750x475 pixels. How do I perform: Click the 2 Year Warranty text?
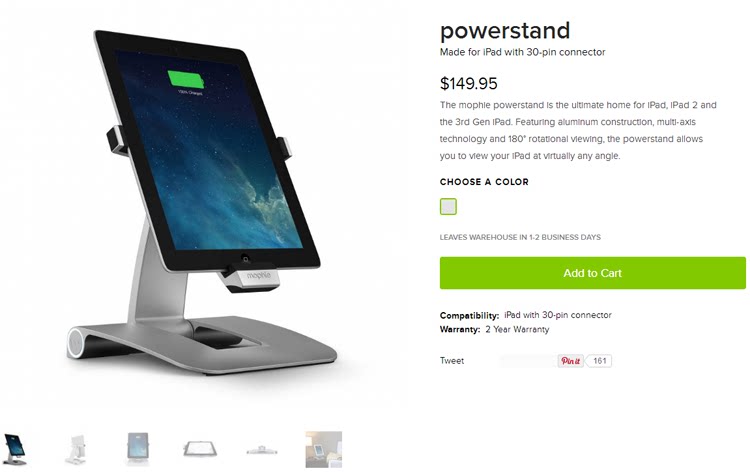(517, 330)
